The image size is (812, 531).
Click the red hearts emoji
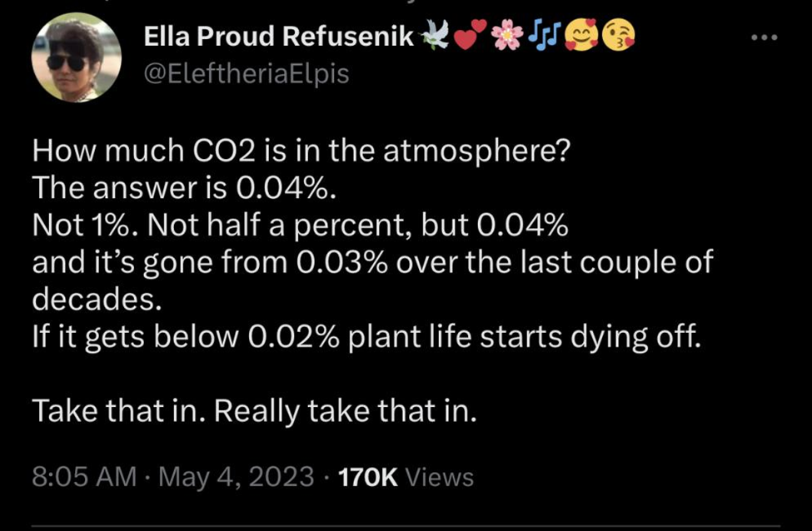(x=471, y=35)
